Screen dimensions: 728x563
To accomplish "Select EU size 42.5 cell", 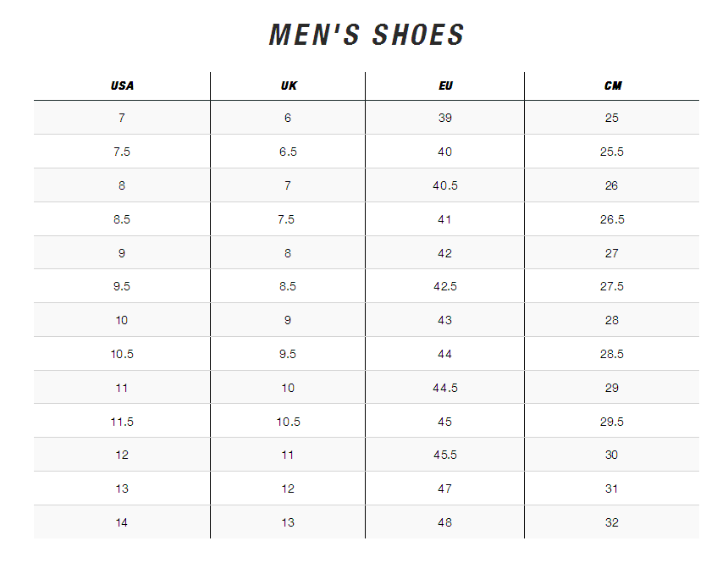I will click(445, 287).
